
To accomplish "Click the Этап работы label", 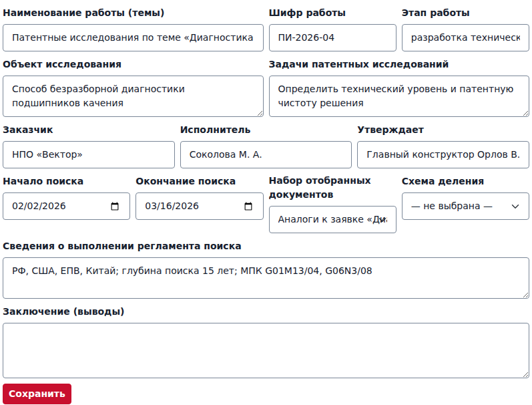I will pyautogui.click(x=436, y=13).
